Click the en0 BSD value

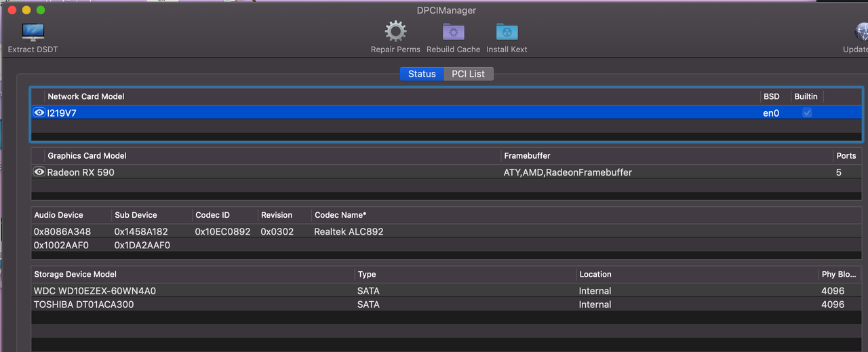[771, 113]
